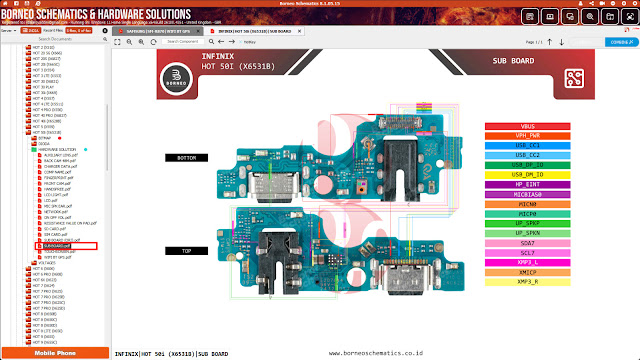
Task: Click the DIODA button in the left panel
Action: 31,31
